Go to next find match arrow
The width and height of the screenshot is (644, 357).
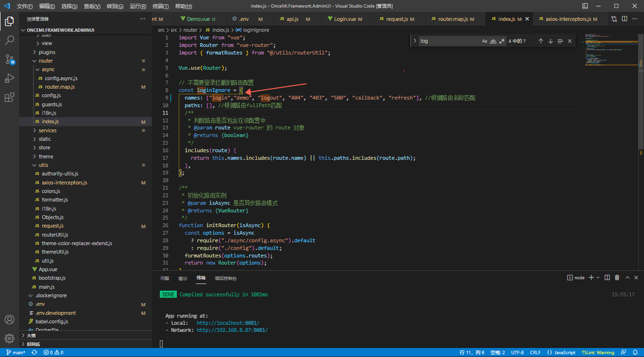[551, 41]
